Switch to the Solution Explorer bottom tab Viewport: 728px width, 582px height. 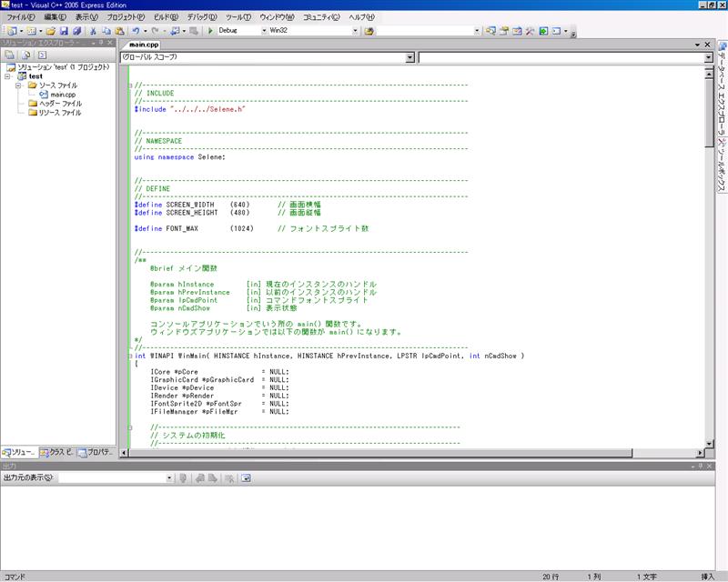click(x=18, y=452)
